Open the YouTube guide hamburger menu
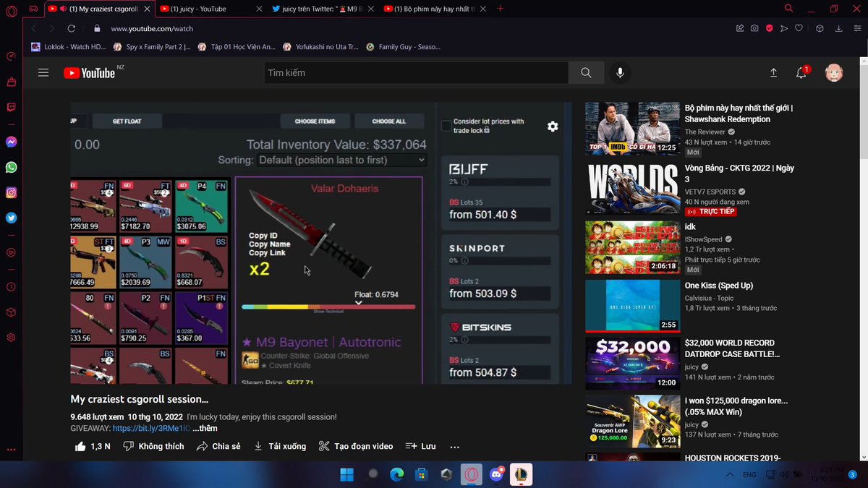Viewport: 868px width, 488px height. 43,73
